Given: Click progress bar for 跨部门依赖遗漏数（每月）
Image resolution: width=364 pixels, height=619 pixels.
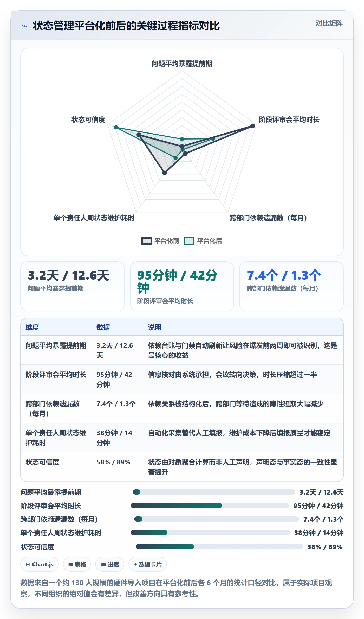Looking at the screenshot, I should pos(216,519).
